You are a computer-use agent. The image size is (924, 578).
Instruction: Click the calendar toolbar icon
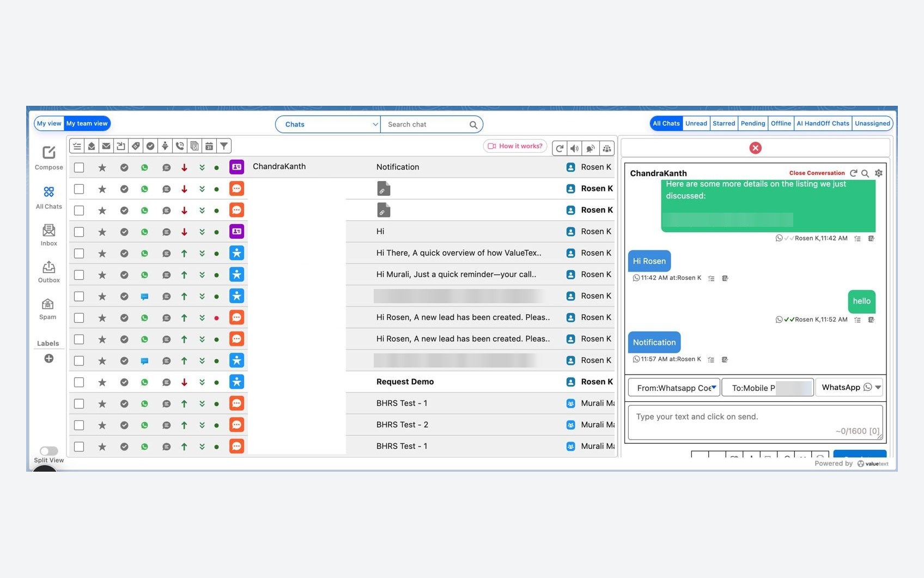pos(209,146)
